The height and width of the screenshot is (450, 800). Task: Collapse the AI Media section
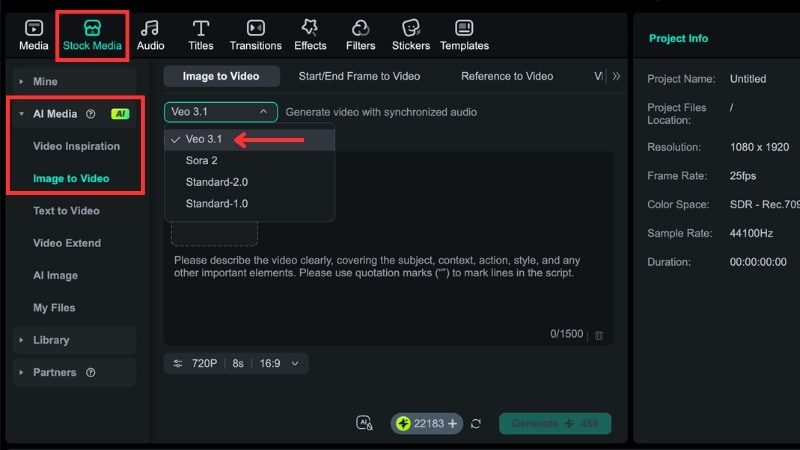tap(21, 114)
